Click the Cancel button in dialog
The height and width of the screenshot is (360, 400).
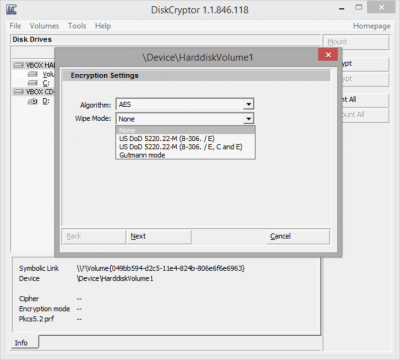(x=298, y=236)
